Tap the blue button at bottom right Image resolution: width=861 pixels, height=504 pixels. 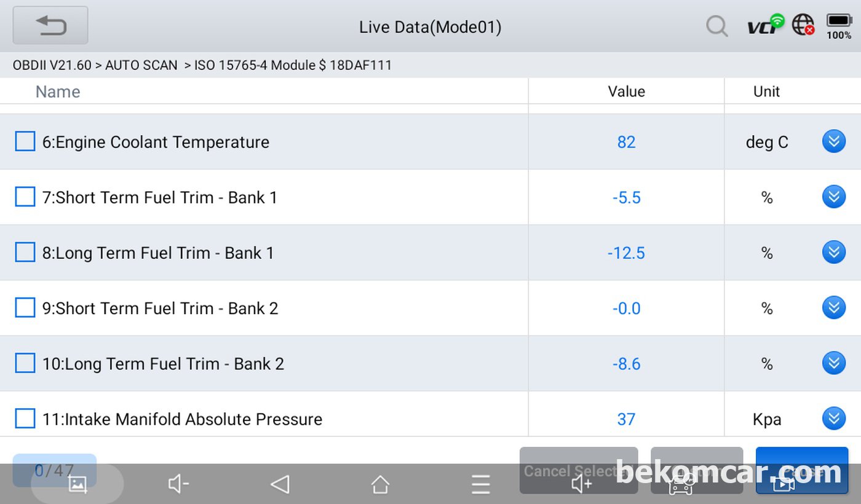click(802, 470)
